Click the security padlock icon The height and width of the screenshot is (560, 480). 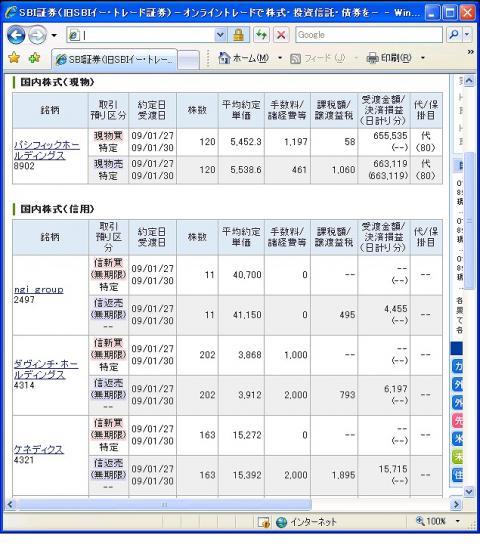tap(239, 35)
